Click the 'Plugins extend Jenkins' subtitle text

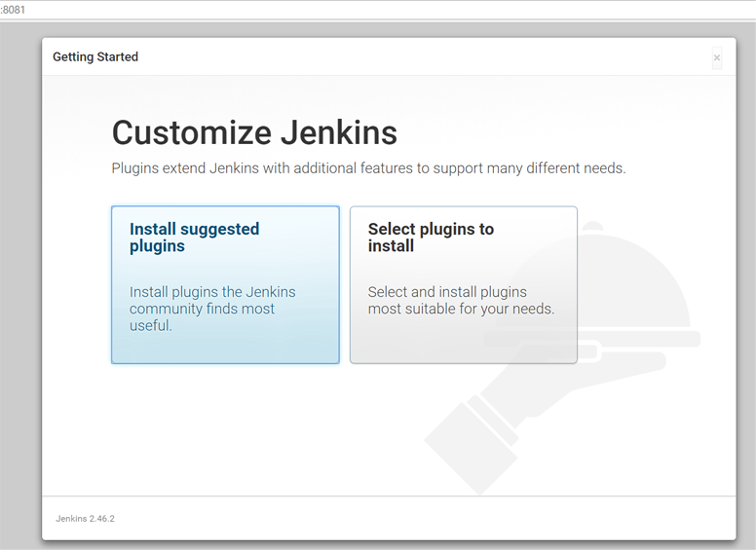[x=368, y=168]
